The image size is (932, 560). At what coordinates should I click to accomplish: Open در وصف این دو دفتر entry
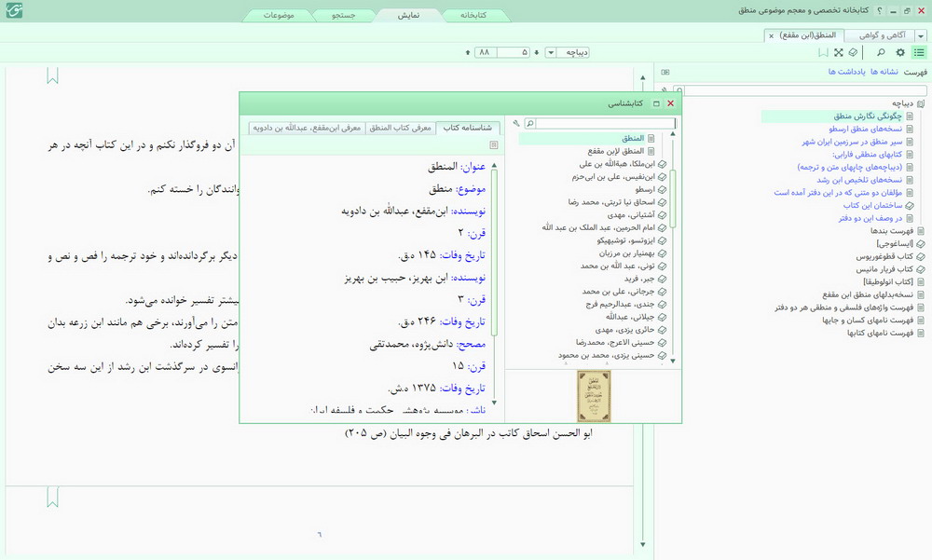point(870,218)
